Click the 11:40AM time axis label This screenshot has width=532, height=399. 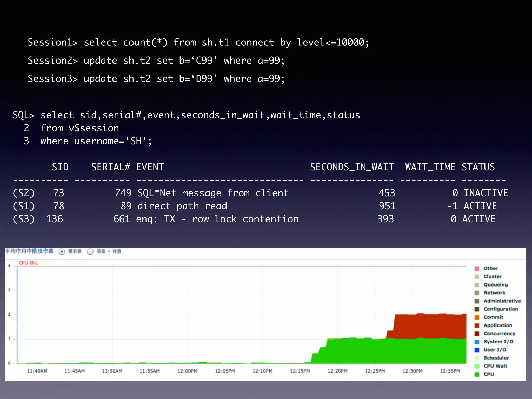point(37,371)
